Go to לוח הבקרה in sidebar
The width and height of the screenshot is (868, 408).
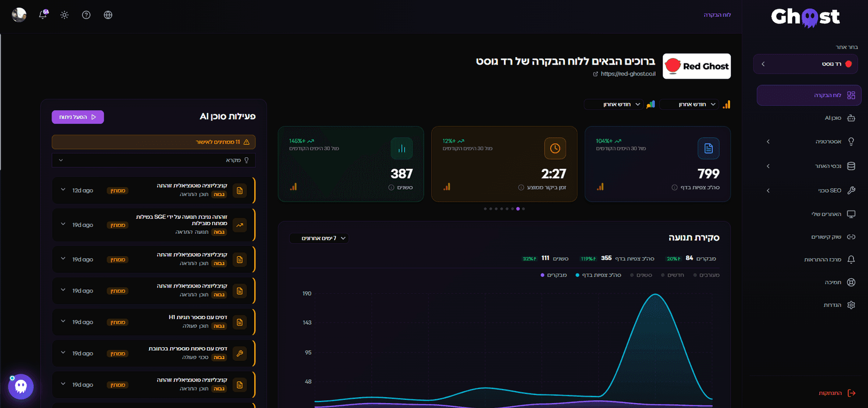pos(809,95)
